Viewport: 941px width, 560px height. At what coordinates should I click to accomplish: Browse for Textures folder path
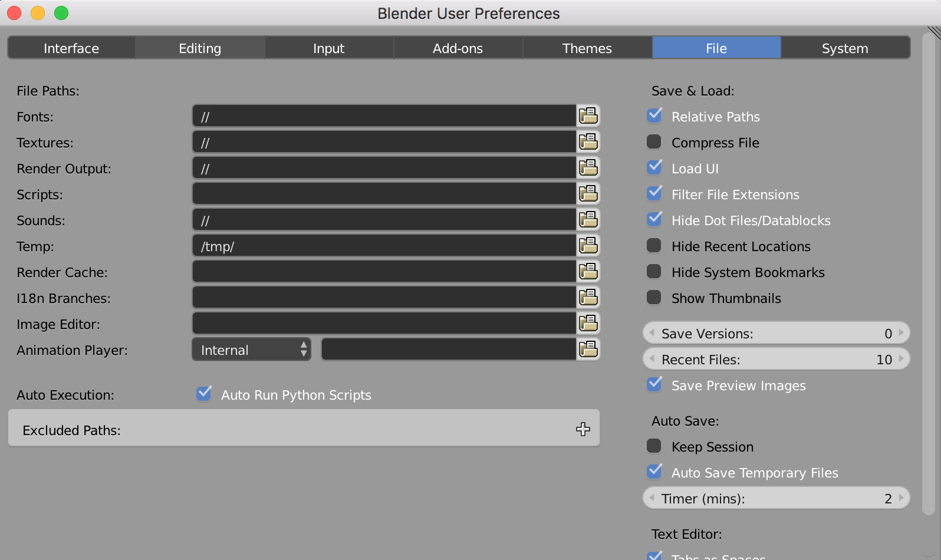coord(588,142)
